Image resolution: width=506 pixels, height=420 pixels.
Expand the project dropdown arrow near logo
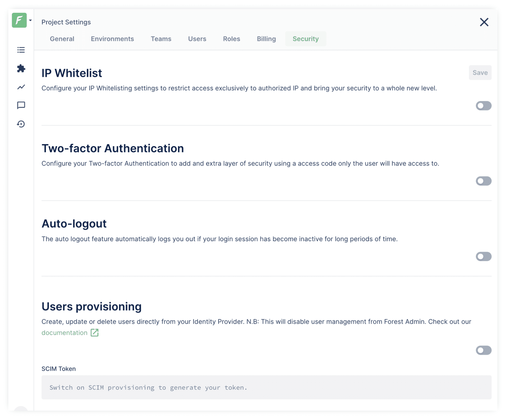pyautogui.click(x=30, y=20)
